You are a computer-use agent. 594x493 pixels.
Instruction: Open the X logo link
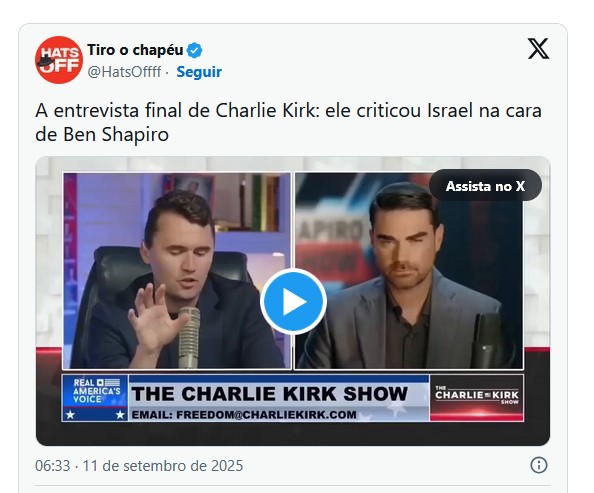(x=538, y=49)
